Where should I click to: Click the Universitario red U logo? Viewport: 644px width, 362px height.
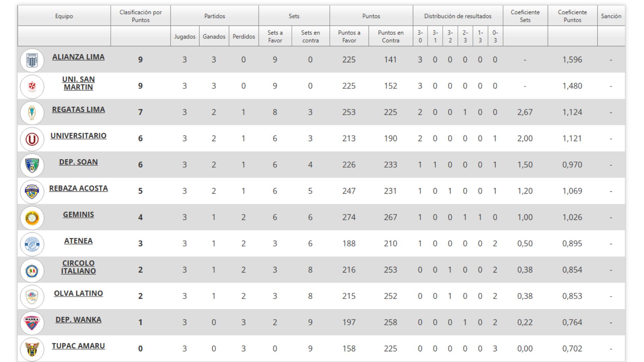point(32,139)
